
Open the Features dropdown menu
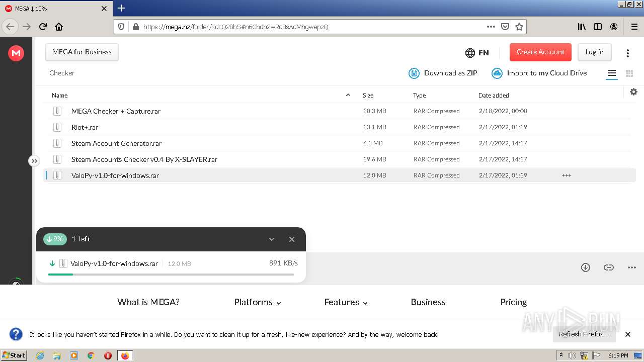pyautogui.click(x=346, y=302)
